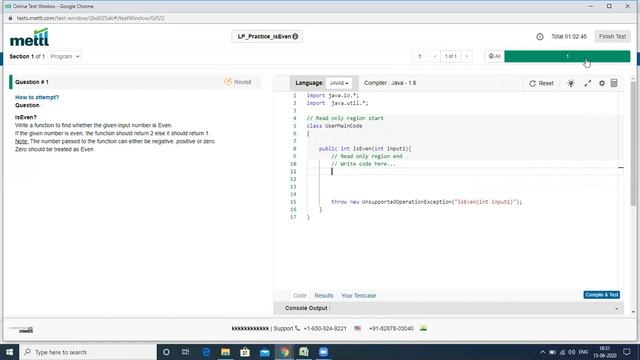This screenshot has height=360, width=640.
Task: Click the timer clock icon
Action: click(x=540, y=37)
